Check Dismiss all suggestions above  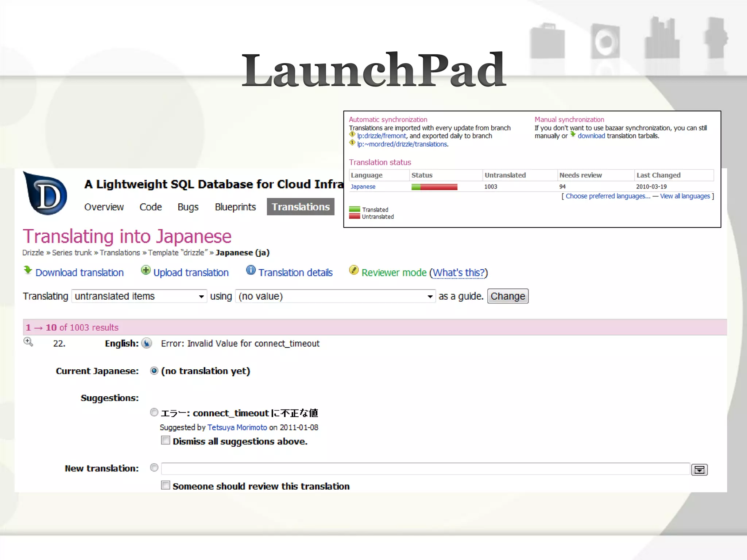point(166,440)
